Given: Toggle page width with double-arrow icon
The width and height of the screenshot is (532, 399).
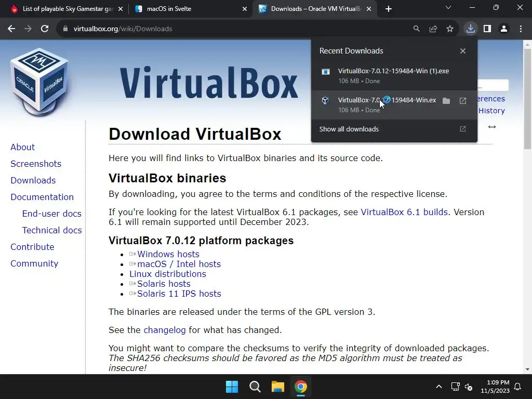Looking at the screenshot, I should [x=492, y=127].
